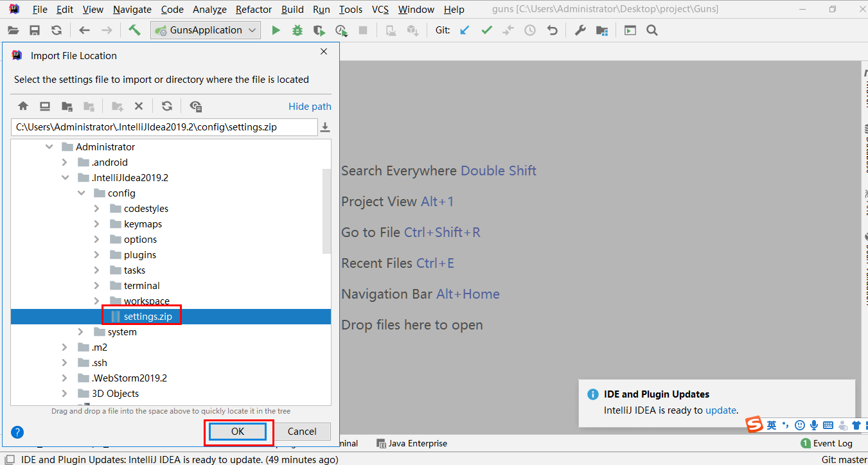The height and width of the screenshot is (465, 868).
Task: Click the Sogou input method S icon
Action: click(x=754, y=425)
